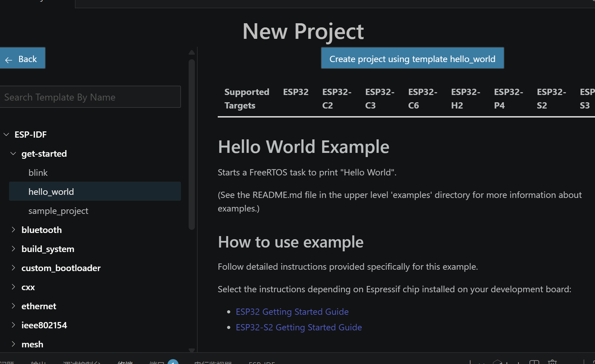Select the blink template

tap(38, 173)
